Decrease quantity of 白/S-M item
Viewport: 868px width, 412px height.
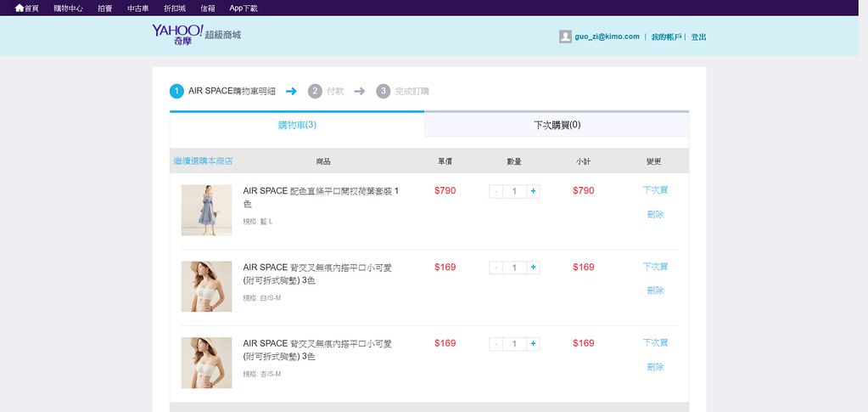coord(496,268)
